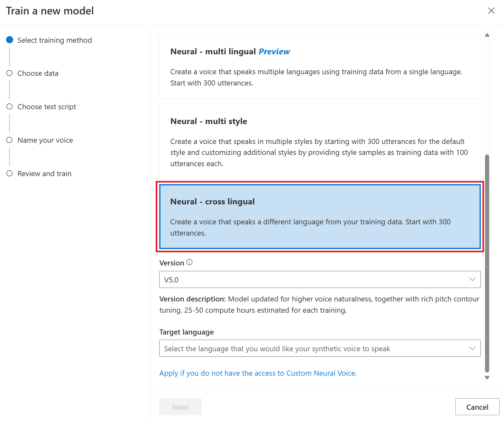Click the Choose data step circle
504x421 pixels.
[9, 73]
